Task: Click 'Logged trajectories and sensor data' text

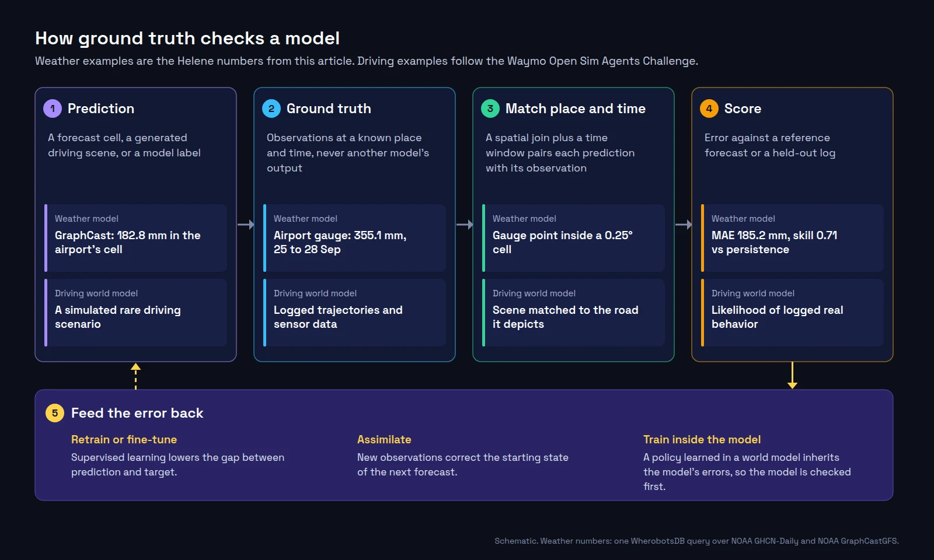Action: tap(338, 317)
